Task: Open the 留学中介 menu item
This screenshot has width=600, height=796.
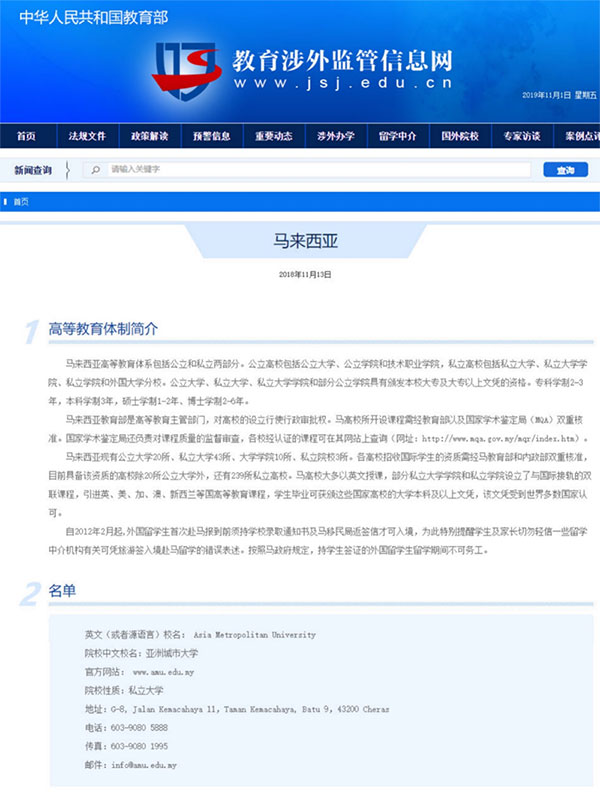Action: pos(397,136)
